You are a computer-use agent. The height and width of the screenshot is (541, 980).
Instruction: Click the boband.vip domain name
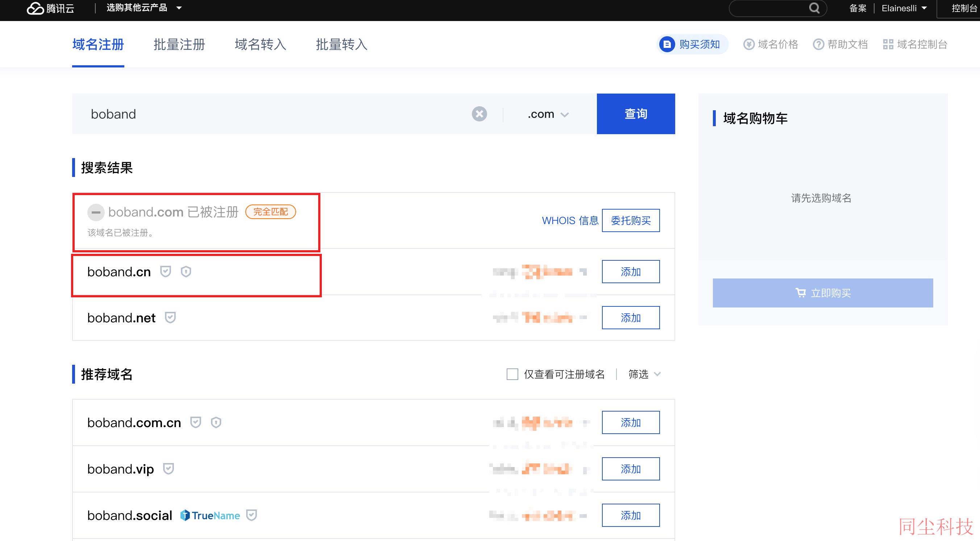click(x=121, y=469)
